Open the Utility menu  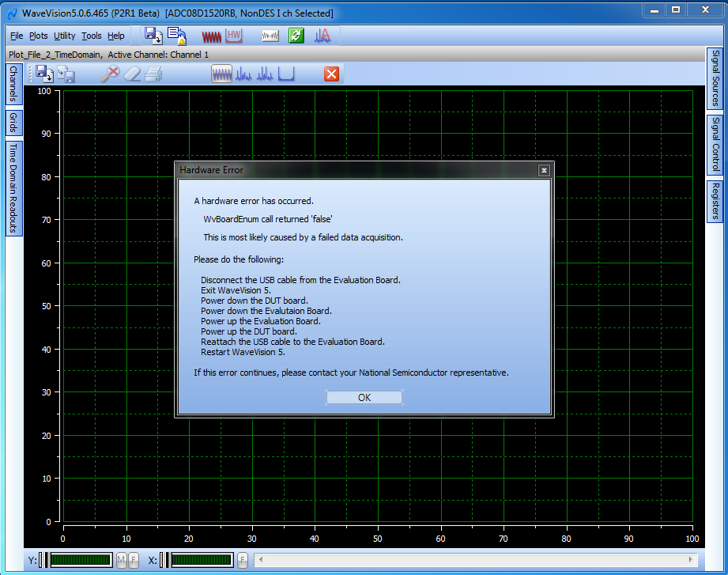65,36
